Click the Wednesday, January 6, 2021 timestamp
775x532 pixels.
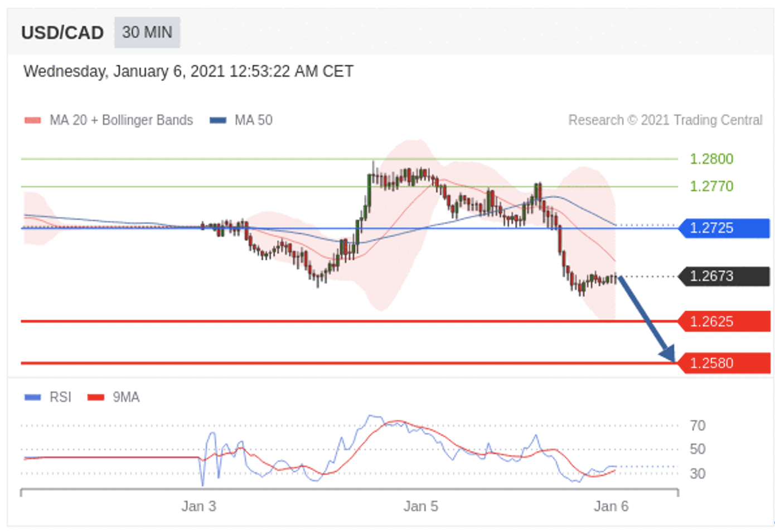pos(188,71)
